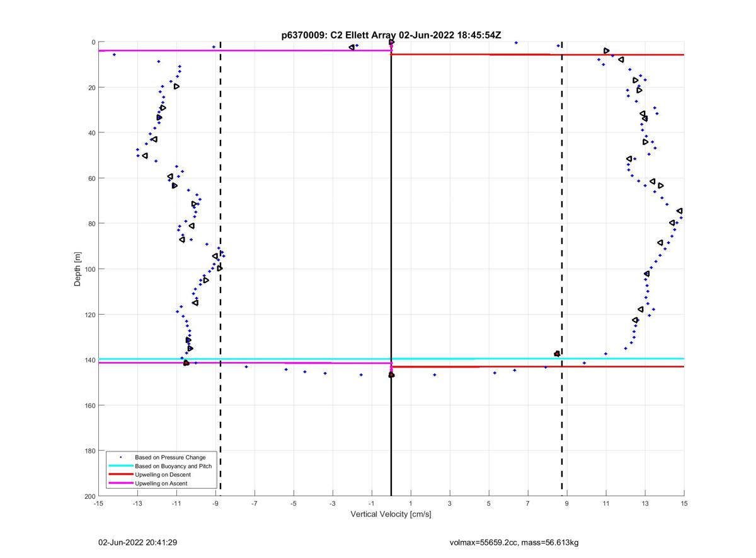
Task: Click x-axis tick label '7' (positive seven)
Action: [528, 503]
